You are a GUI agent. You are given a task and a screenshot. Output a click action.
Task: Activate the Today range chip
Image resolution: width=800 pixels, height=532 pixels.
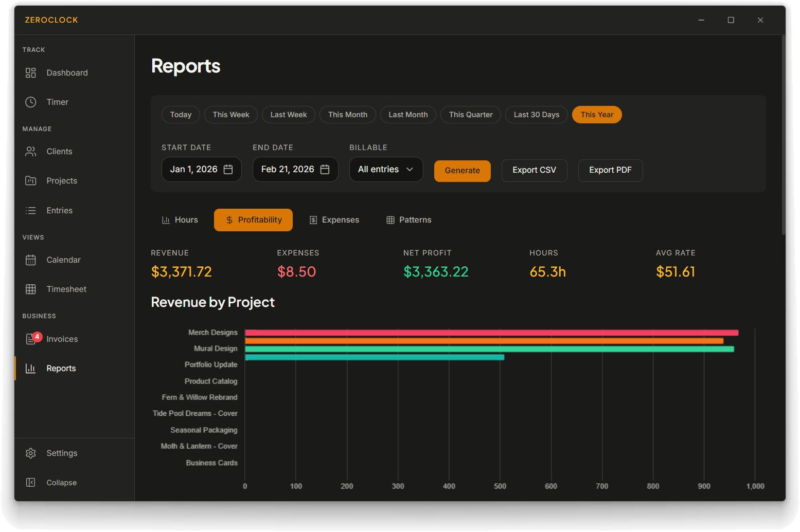click(x=181, y=115)
